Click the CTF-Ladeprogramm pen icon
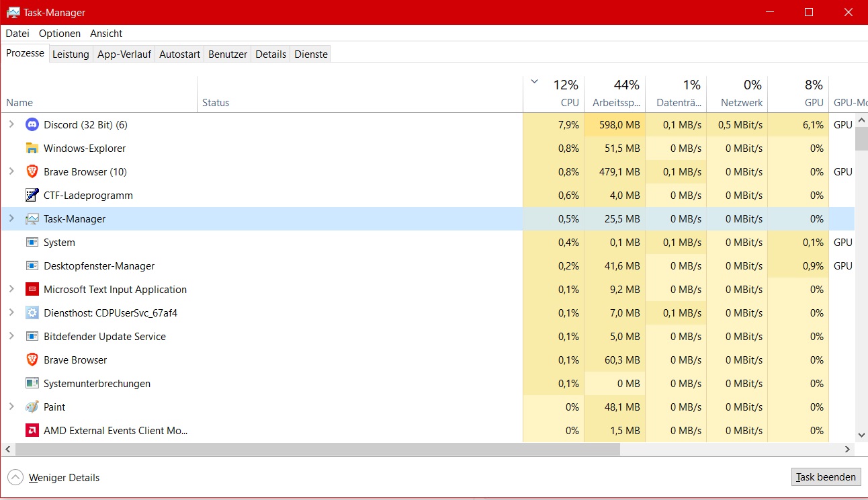Viewport: 868px width, 500px height. (32, 195)
